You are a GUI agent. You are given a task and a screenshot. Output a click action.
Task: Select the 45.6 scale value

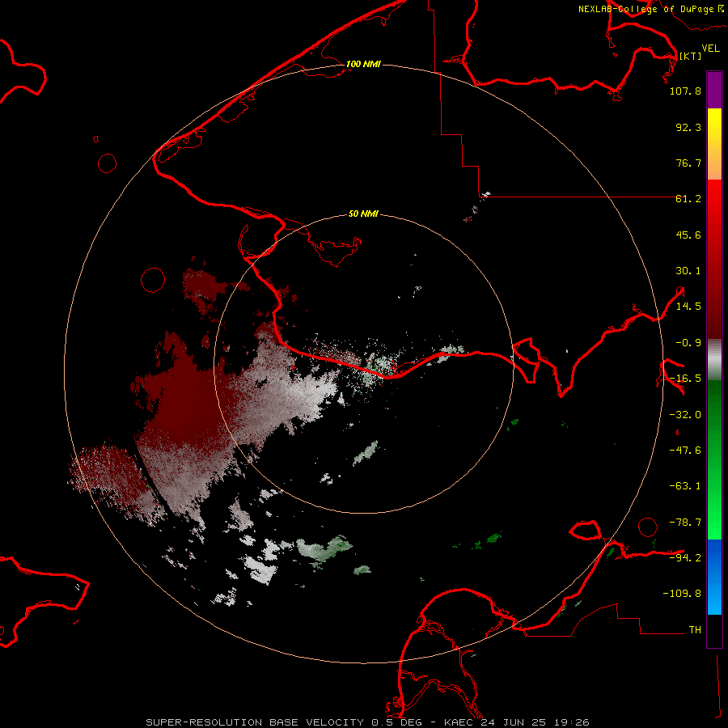pyautogui.click(x=688, y=235)
